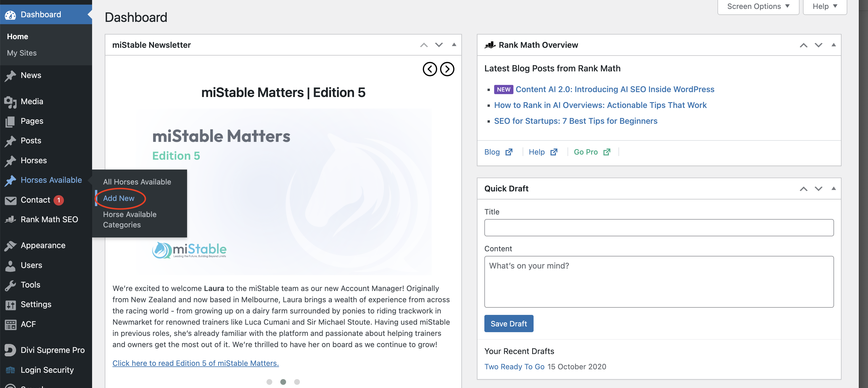Select the third newsletter carousel dot
Image resolution: width=868 pixels, height=388 pixels.
coord(297,382)
